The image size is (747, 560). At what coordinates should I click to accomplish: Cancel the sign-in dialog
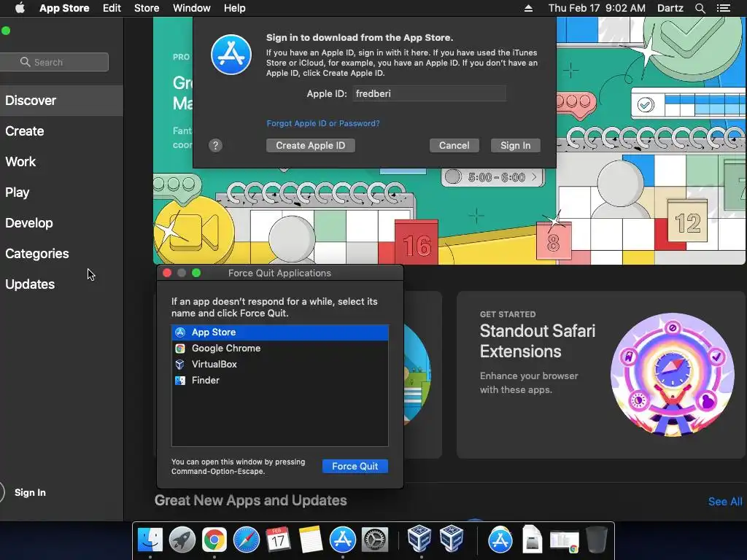454,145
